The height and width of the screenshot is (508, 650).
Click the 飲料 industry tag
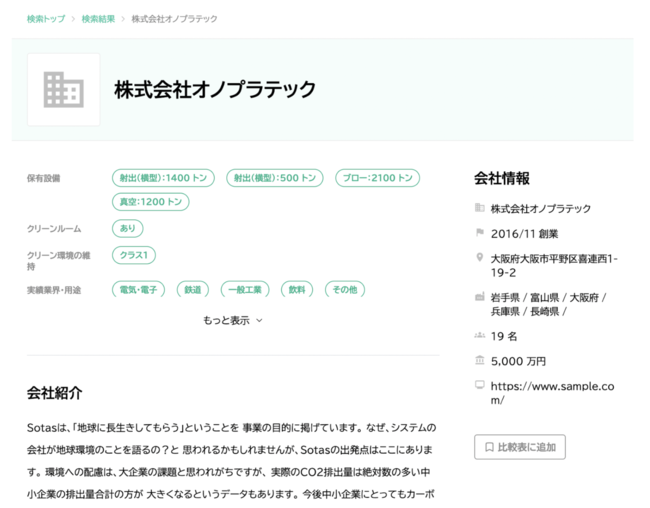coord(297,290)
